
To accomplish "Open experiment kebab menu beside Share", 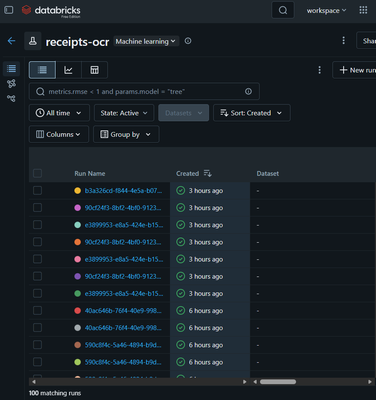I will [x=343, y=41].
